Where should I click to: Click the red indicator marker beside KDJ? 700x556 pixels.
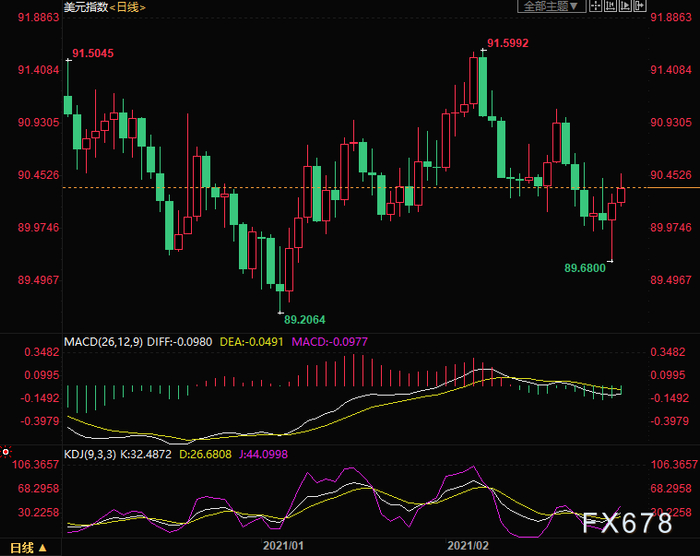(5, 452)
